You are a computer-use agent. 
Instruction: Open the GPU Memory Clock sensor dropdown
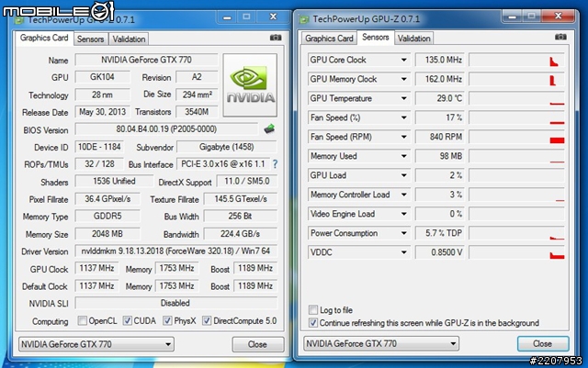[x=404, y=79]
